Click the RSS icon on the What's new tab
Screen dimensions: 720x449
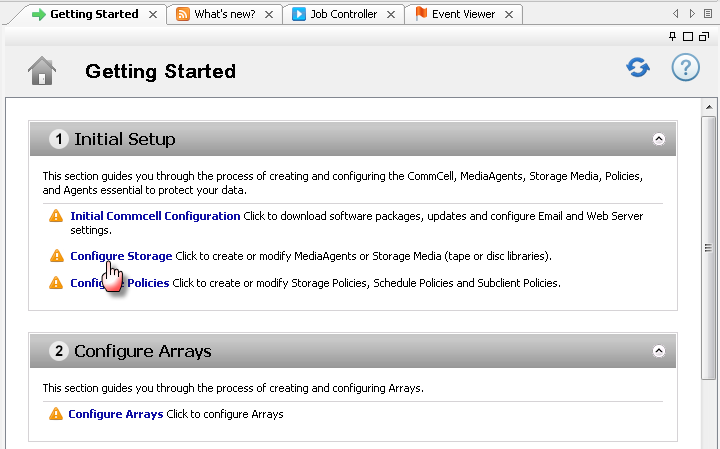[183, 14]
